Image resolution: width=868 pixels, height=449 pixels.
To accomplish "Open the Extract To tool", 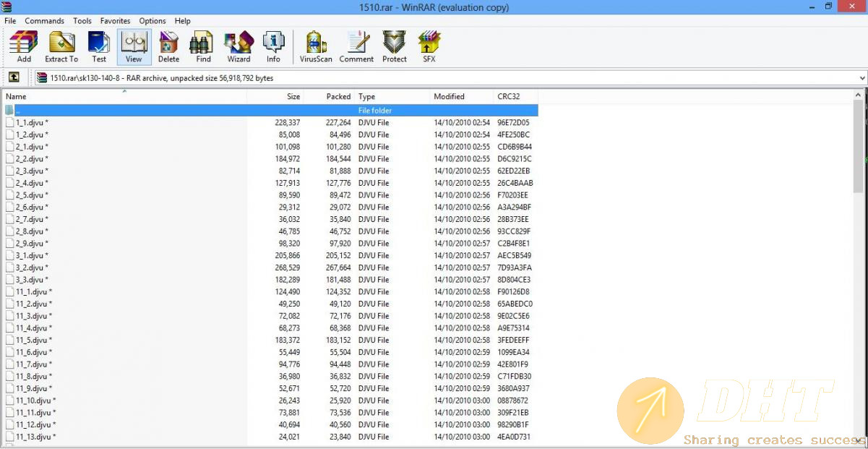I will pyautogui.click(x=61, y=47).
